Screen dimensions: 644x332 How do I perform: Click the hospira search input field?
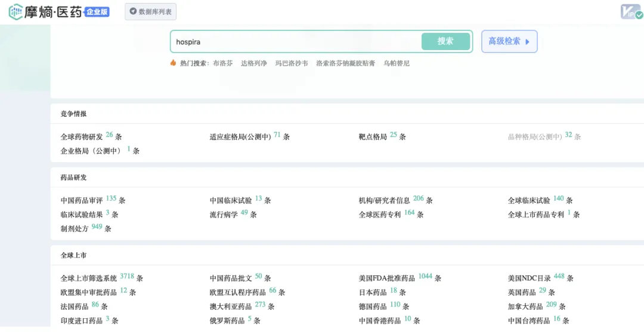295,42
